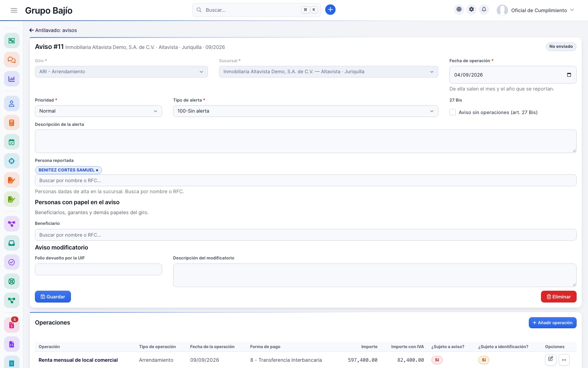Open the inbox tray sidebar icon
Screen dimensions: 588x368
click(x=12, y=243)
